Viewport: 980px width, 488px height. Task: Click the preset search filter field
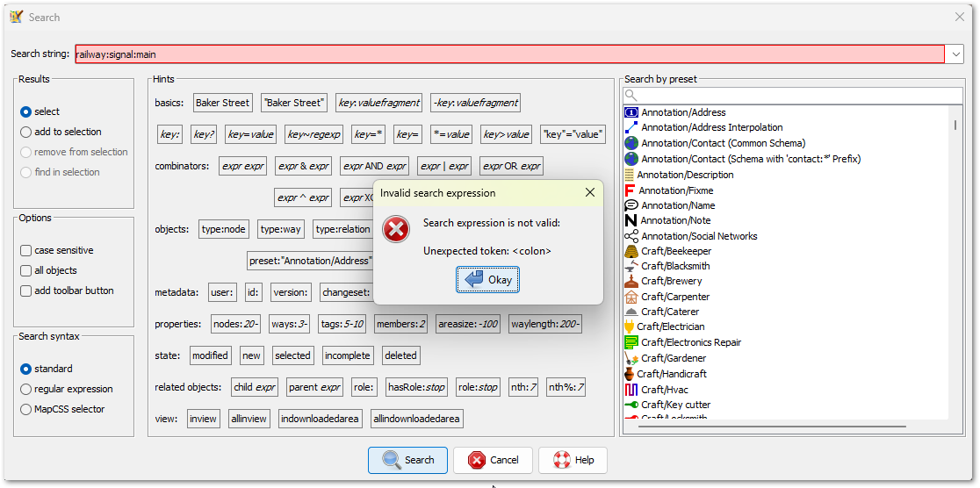(792, 96)
